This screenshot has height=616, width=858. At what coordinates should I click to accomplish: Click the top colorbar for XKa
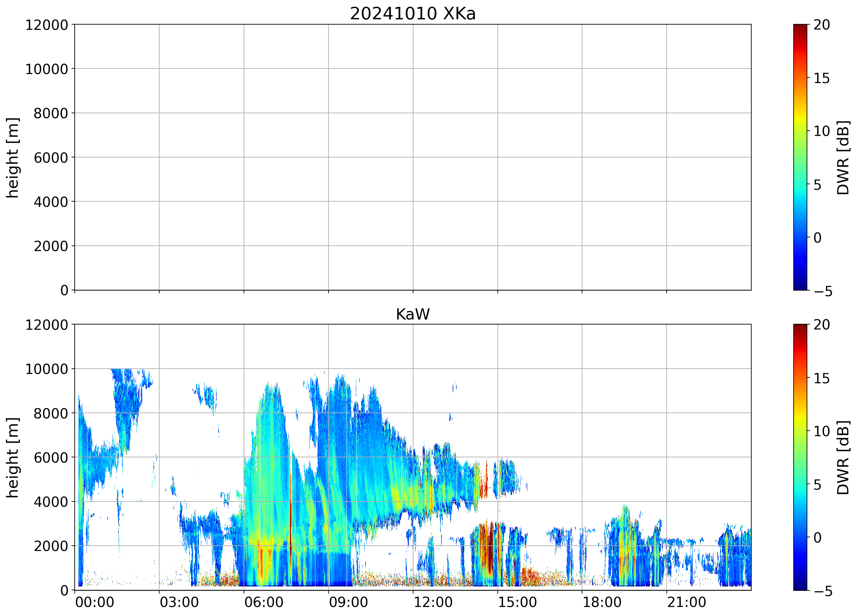tap(800, 157)
